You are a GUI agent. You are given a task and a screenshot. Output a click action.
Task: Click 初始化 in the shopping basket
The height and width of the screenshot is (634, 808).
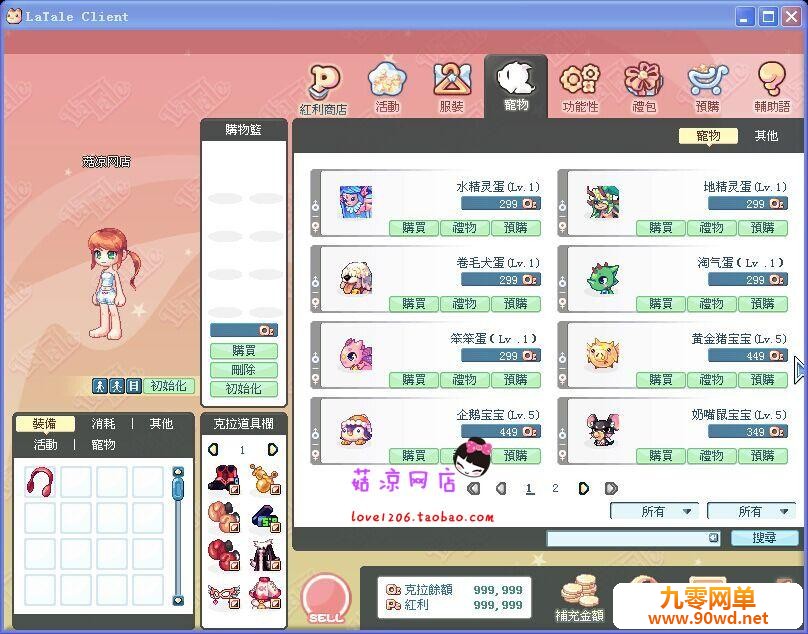pos(244,389)
